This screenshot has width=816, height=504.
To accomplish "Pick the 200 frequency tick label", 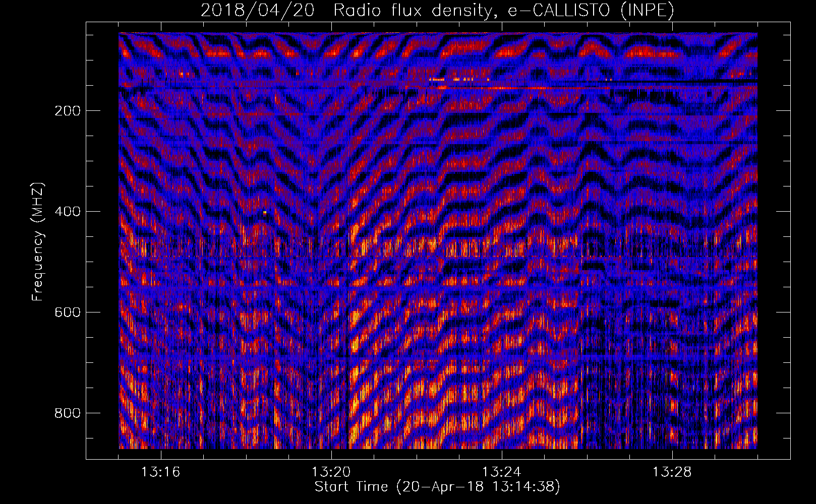I will pyautogui.click(x=68, y=111).
